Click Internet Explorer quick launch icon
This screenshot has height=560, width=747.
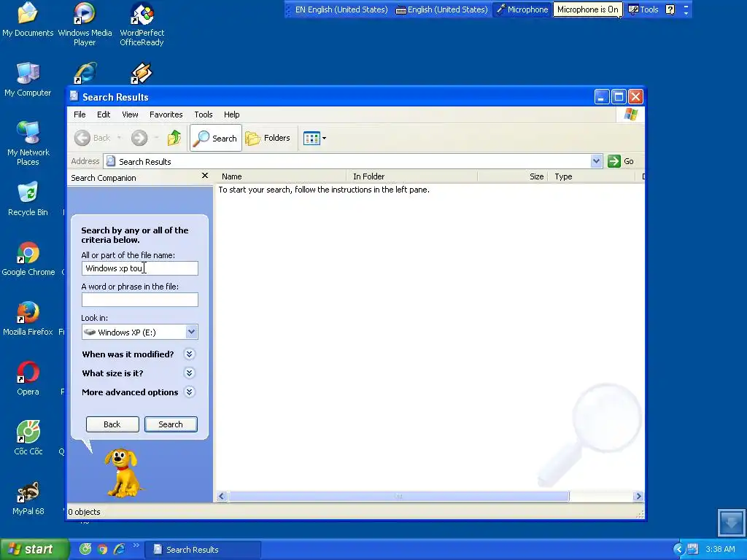point(119,549)
